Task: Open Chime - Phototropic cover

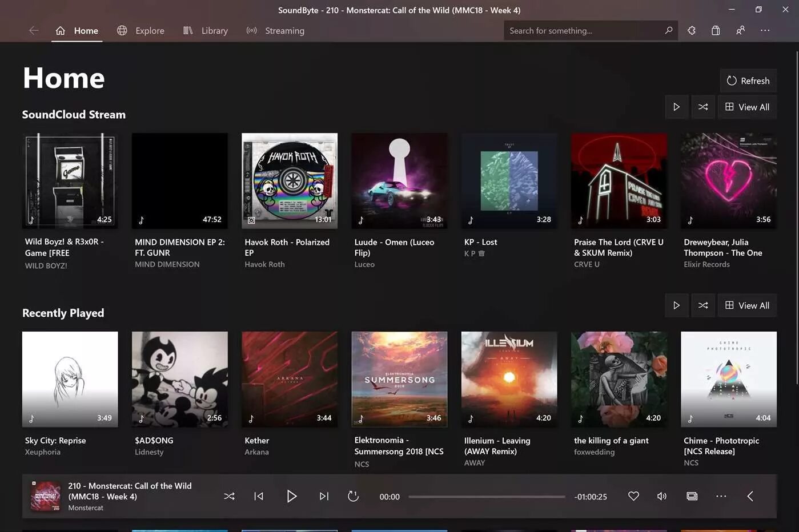Action: coord(729,380)
